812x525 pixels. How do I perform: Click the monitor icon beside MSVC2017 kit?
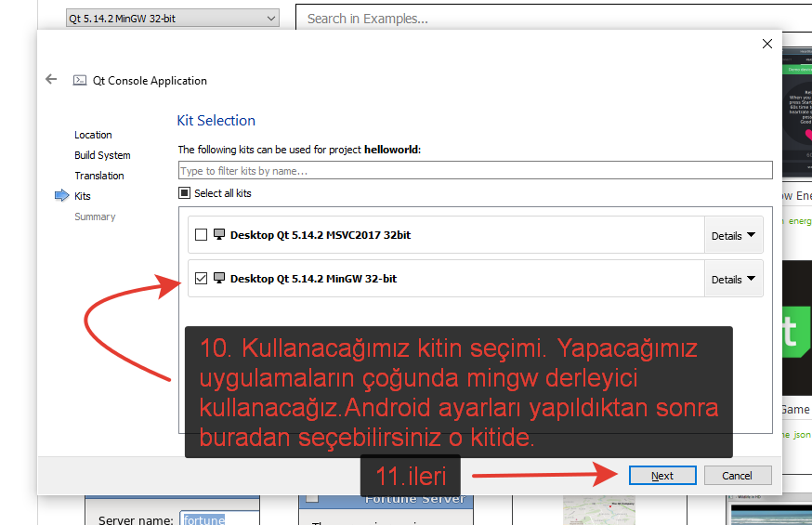(x=219, y=235)
